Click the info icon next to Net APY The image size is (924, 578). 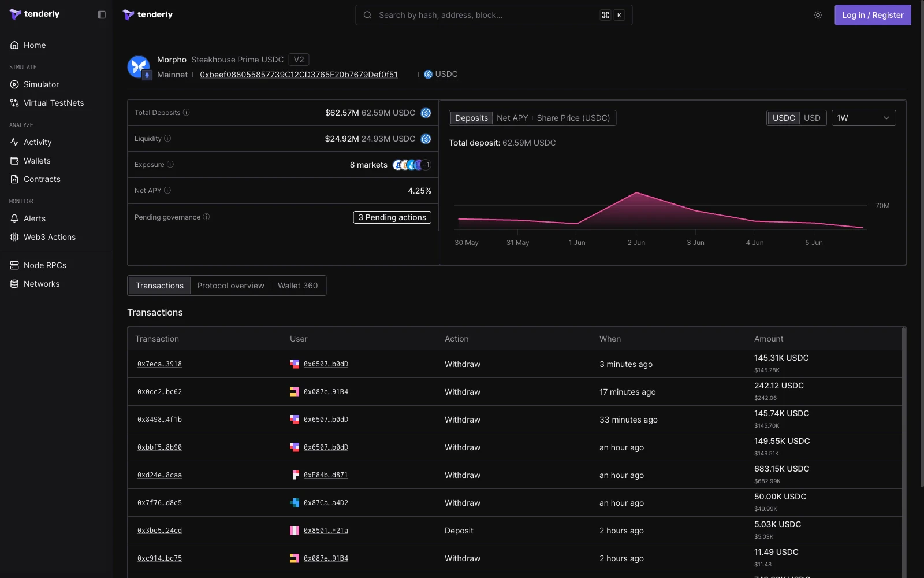[x=167, y=191]
